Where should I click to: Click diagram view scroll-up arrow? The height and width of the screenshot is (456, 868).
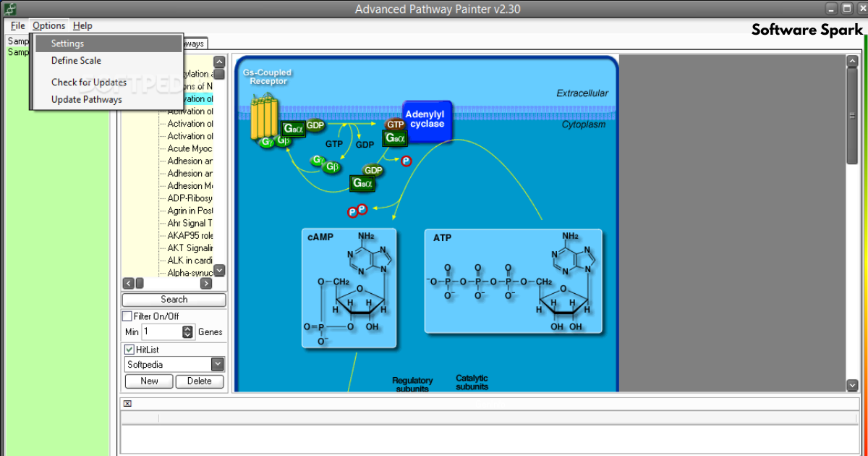point(851,62)
